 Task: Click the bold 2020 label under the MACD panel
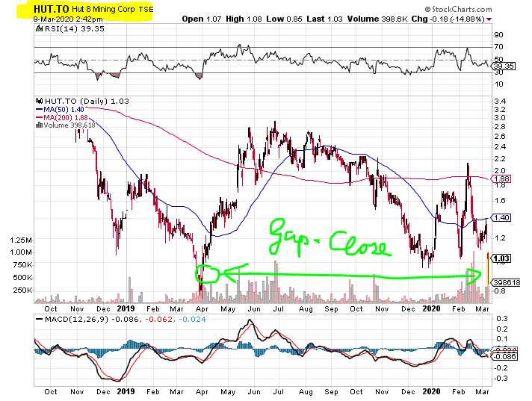[432, 391]
